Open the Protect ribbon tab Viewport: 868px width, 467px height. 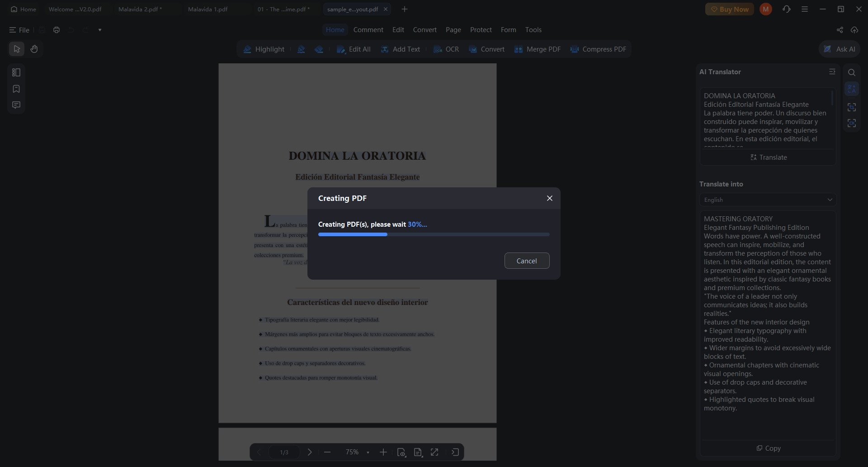tap(481, 30)
